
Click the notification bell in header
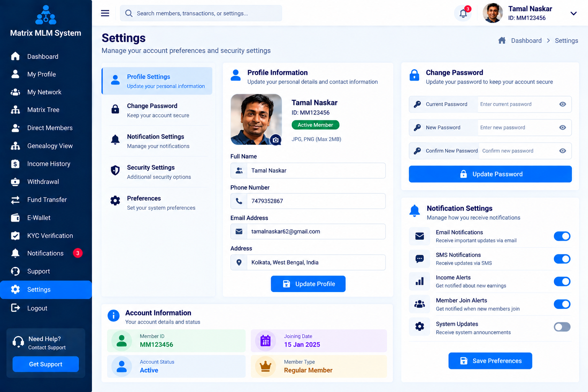[463, 13]
